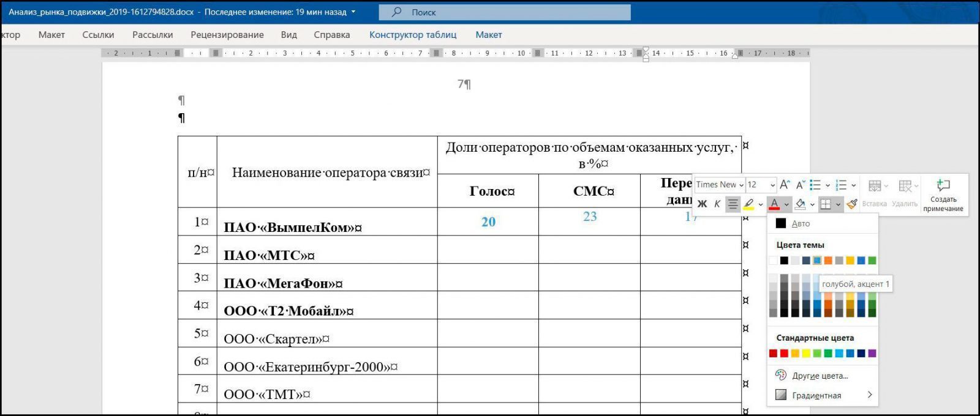The height and width of the screenshot is (416, 980).
Task: Apply bulleted list from mini toolbar
Action: coord(815,185)
